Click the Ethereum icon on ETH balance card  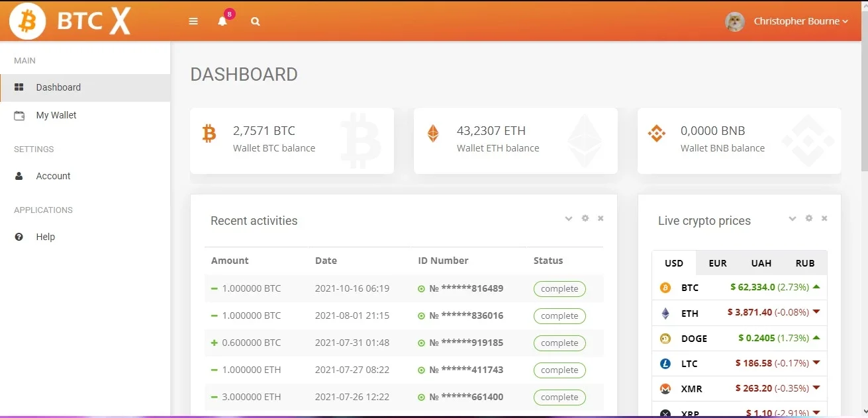point(433,134)
